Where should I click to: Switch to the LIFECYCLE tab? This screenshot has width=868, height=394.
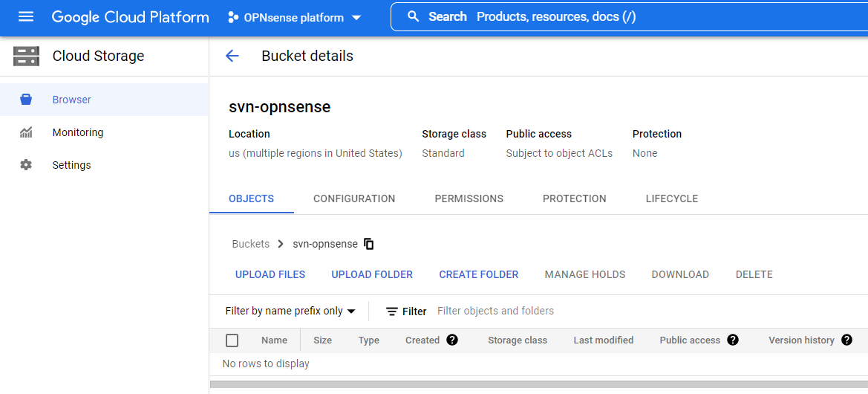[x=672, y=198]
